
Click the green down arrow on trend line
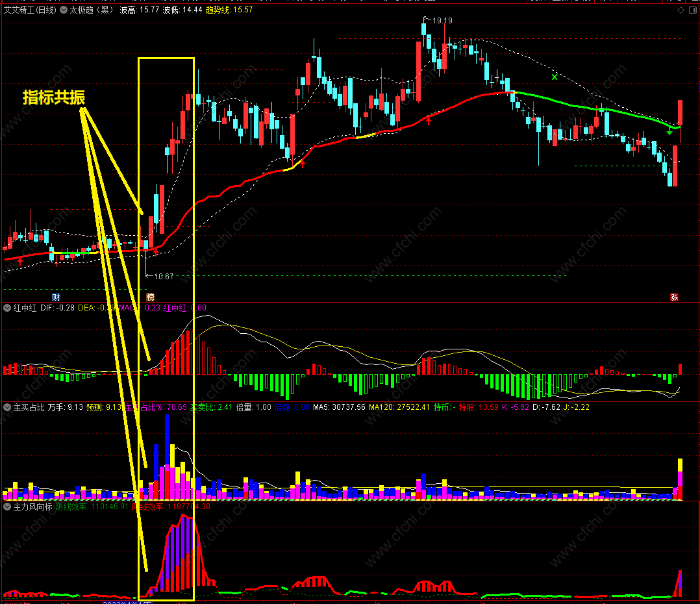(x=669, y=132)
